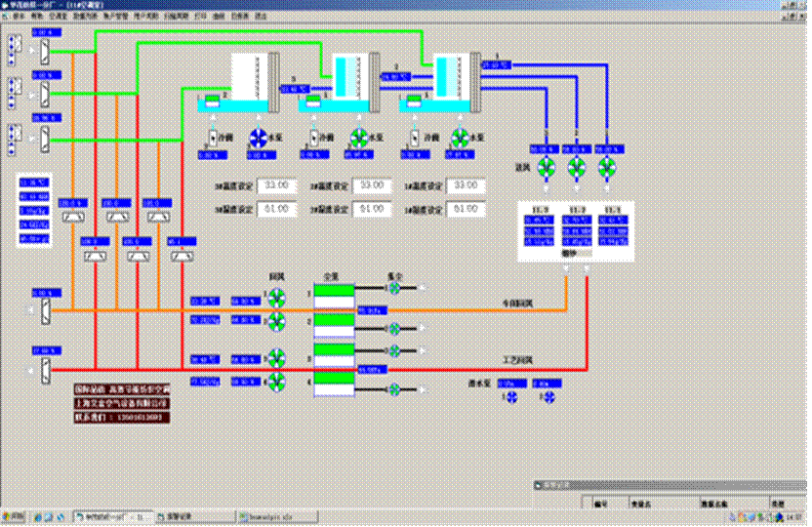The image size is (812, 527).
Task: Click the top 集尘 dust collector fan
Action: click(x=395, y=289)
